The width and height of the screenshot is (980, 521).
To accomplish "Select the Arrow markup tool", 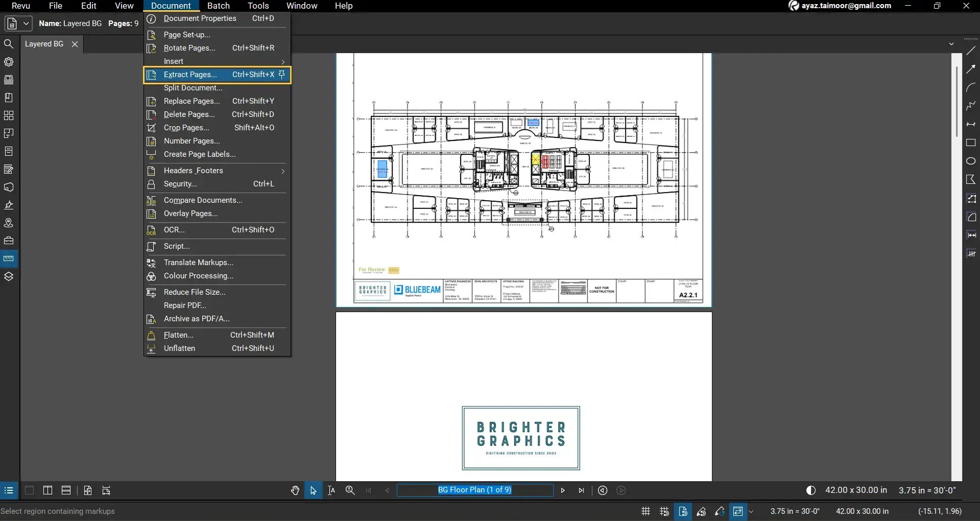I will (x=971, y=69).
